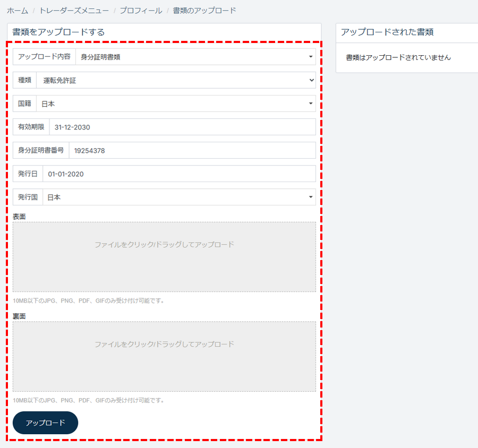Screen dimensions: 478x448
Task: Go to ホーム breadcrumb link
Action: pyautogui.click(x=18, y=11)
